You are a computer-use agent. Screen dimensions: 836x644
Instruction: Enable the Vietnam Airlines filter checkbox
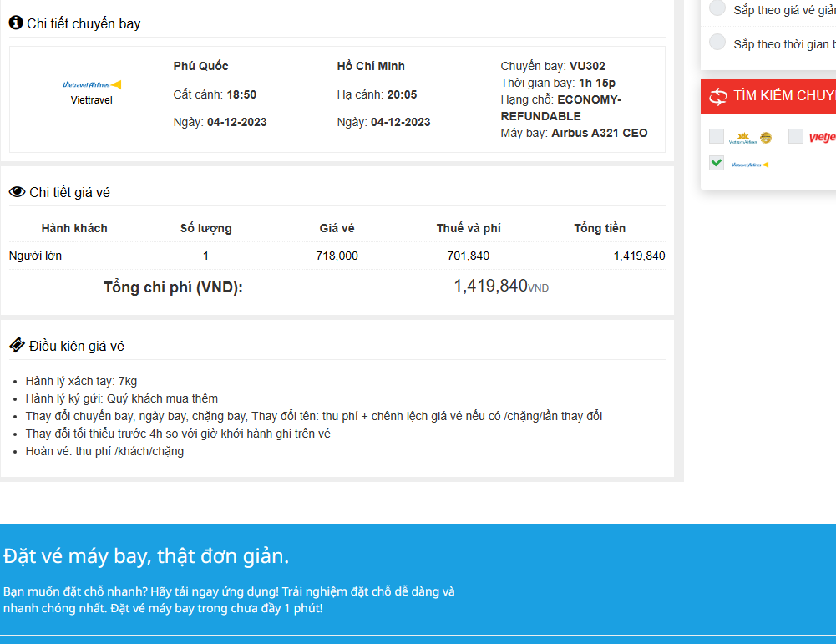[x=717, y=136]
